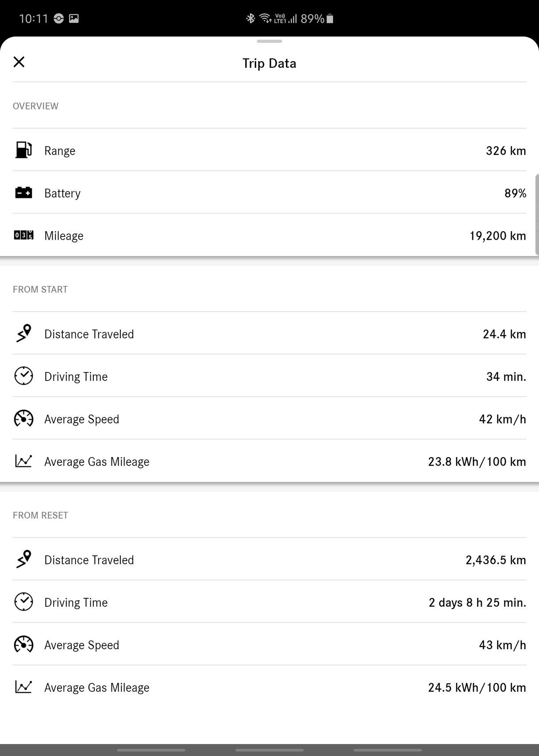Tap From Reset Average Gas Mileage chart icon

coord(23,687)
